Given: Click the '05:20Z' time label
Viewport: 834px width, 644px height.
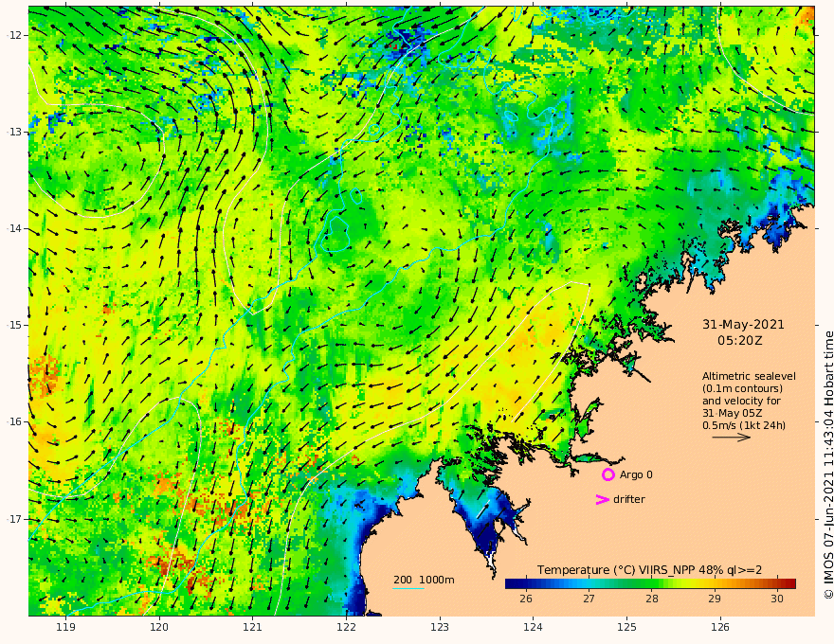Looking at the screenshot, I should tap(739, 341).
